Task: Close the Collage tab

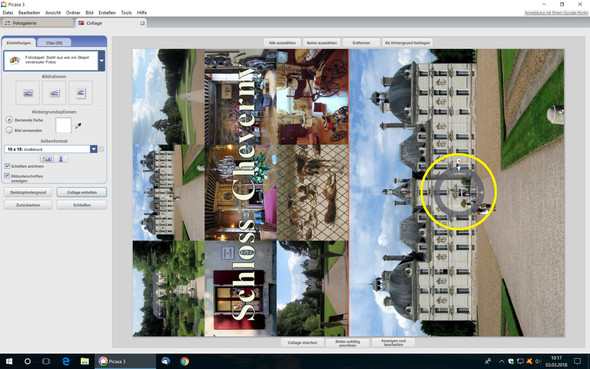Action: (142, 23)
